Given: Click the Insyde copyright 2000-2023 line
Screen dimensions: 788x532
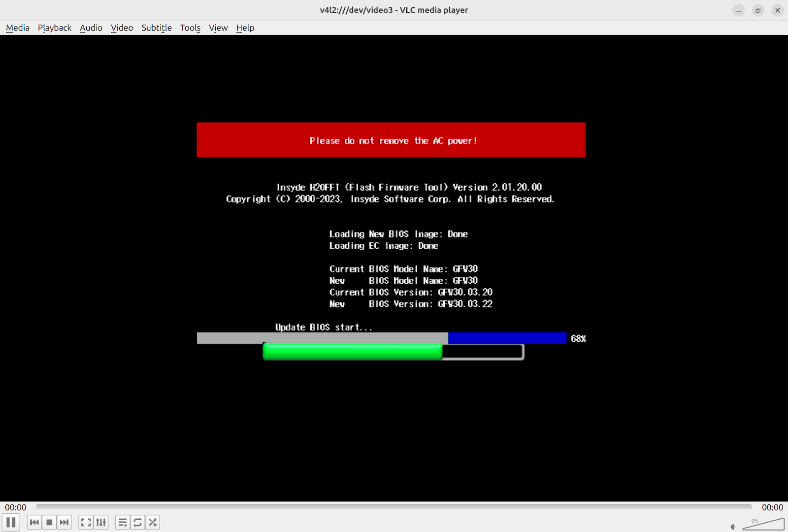Looking at the screenshot, I should (390, 199).
